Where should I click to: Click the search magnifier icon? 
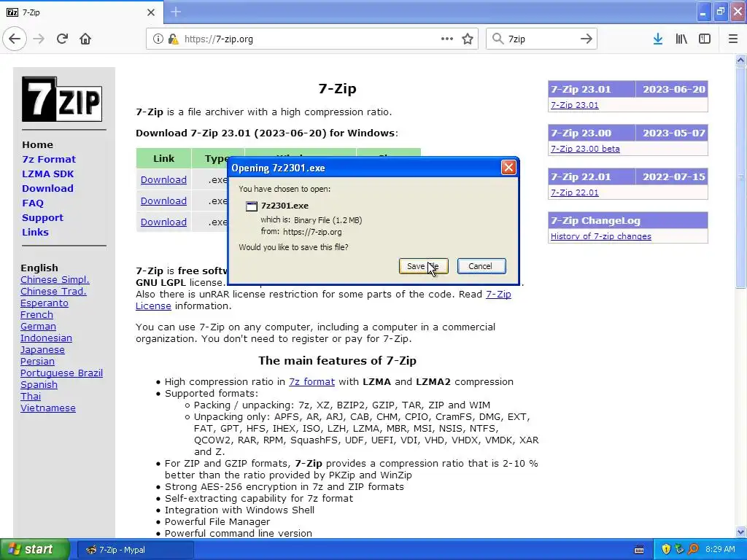[498, 39]
